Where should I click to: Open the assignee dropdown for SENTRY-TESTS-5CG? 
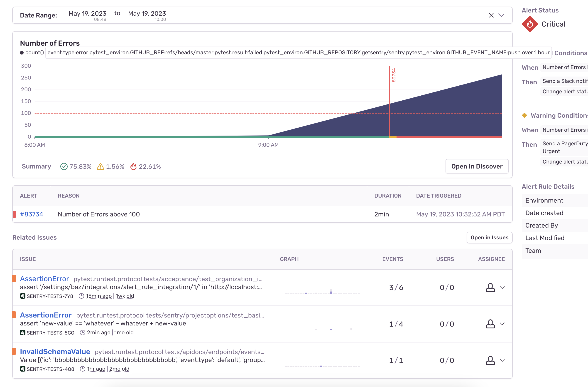coord(502,324)
